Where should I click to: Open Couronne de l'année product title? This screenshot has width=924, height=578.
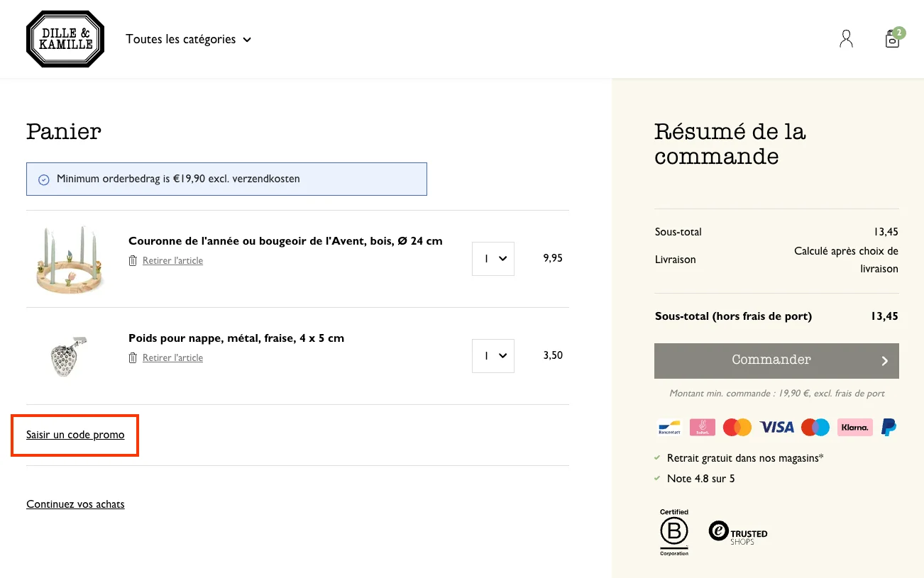(285, 241)
